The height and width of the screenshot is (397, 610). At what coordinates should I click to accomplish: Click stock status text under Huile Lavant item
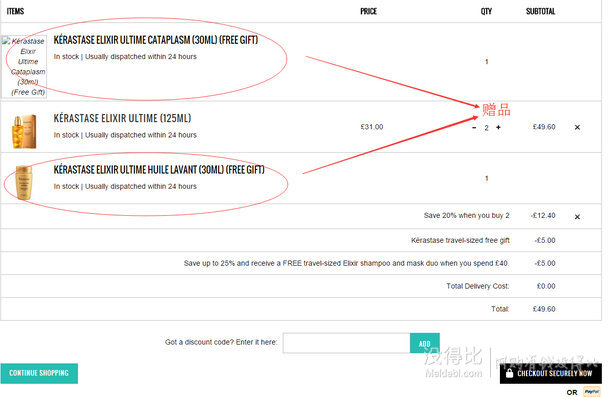(125, 186)
